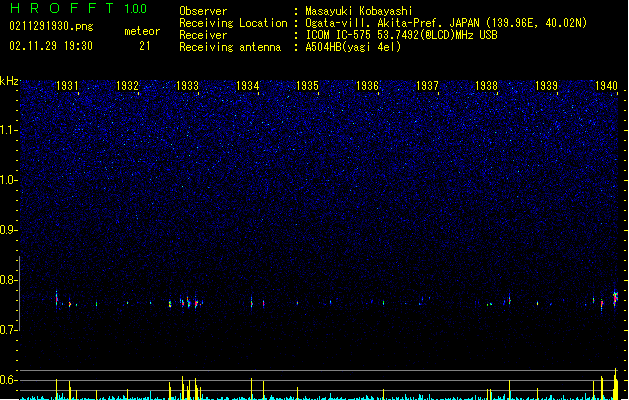This screenshot has height=400, width=629.
Task: Click the 'Receiving antenna' label
Action: pyautogui.click(x=230, y=47)
